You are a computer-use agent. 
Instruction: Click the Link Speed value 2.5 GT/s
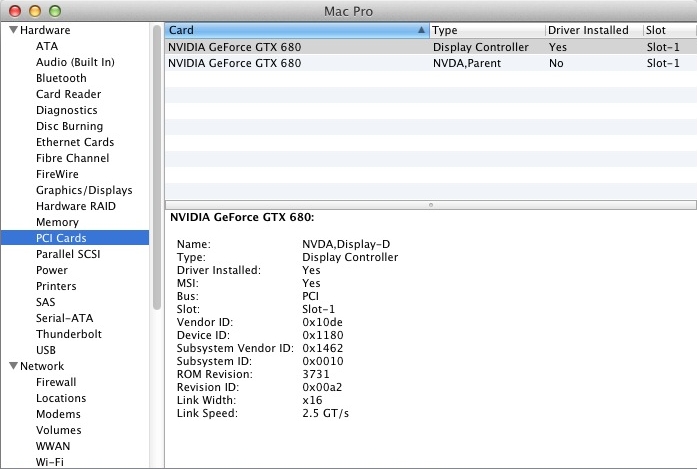coord(325,413)
